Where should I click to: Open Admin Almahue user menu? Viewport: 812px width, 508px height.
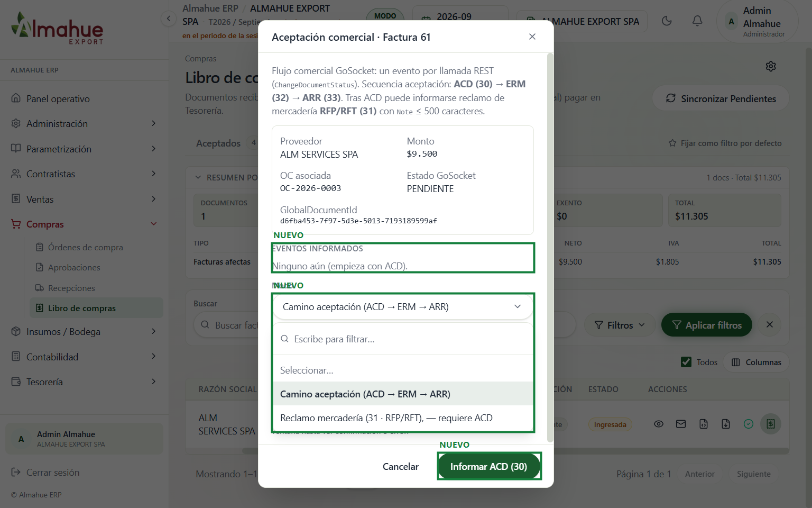tap(757, 21)
